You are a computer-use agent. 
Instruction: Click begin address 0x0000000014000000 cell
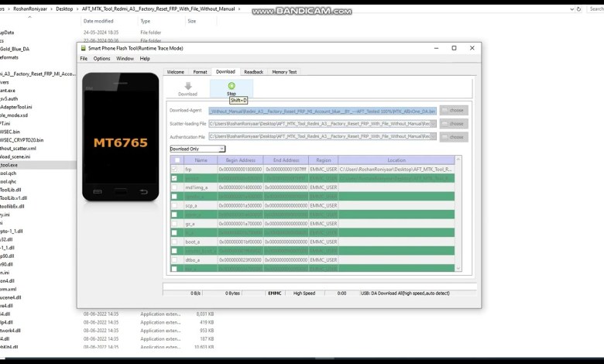coord(240,187)
